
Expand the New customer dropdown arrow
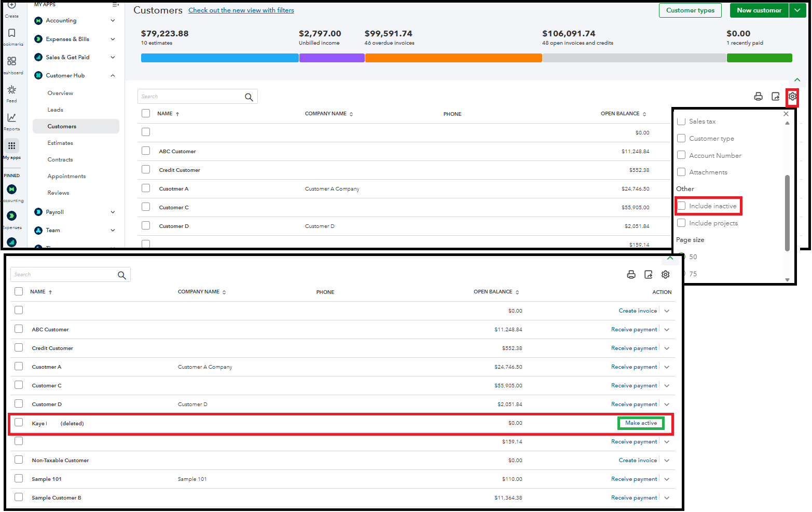[x=797, y=10]
